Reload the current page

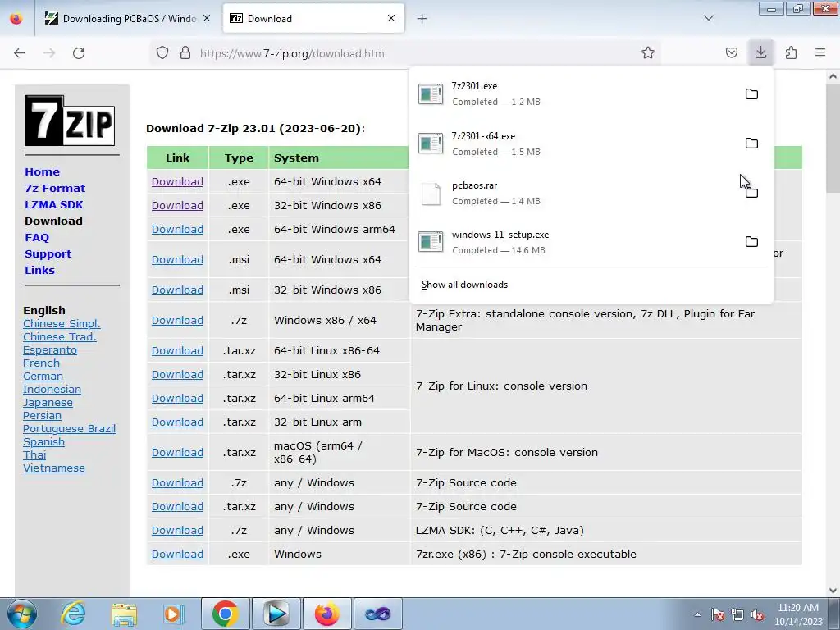(x=79, y=53)
